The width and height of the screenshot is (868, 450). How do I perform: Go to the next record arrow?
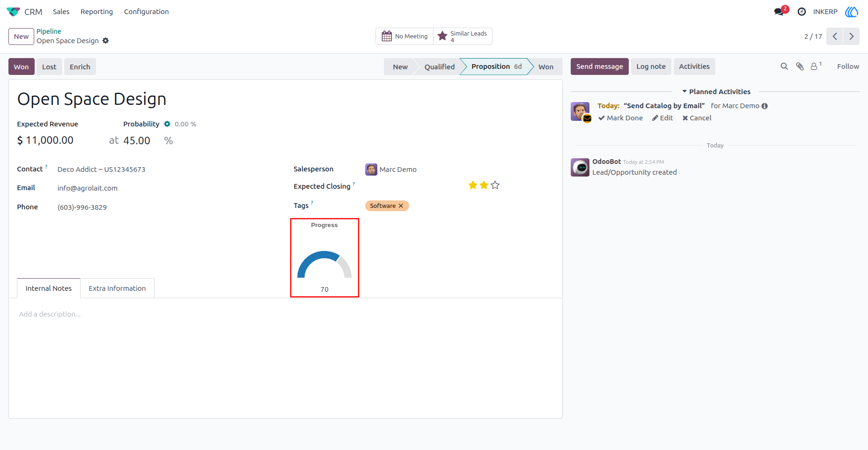[852, 37]
